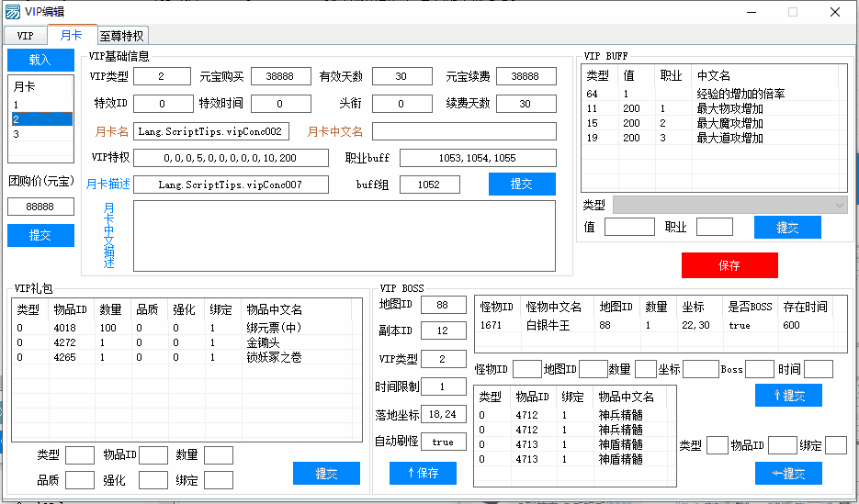Screen dimensions: 859x504
Task: Click 提交 button in VIP礼包 section
Action: [x=326, y=474]
